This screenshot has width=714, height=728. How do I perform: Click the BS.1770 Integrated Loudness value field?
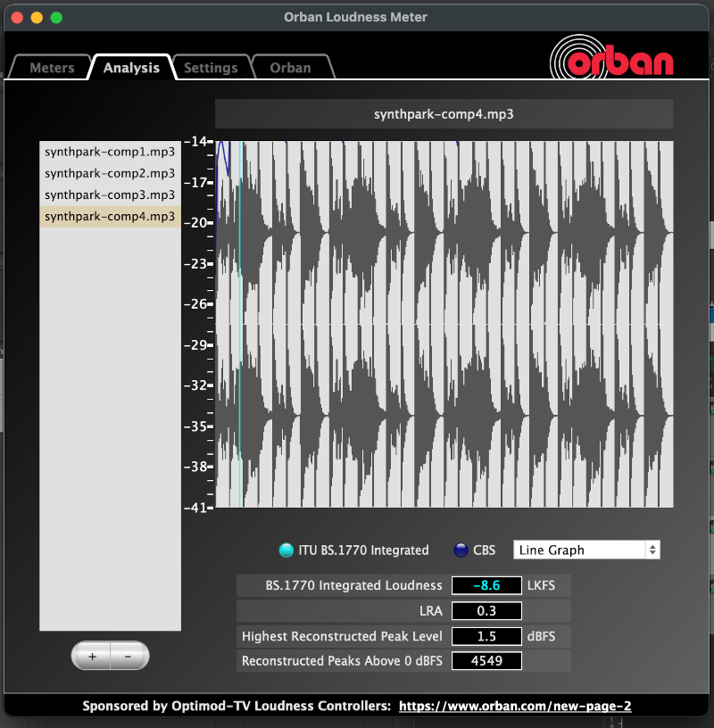pos(486,586)
